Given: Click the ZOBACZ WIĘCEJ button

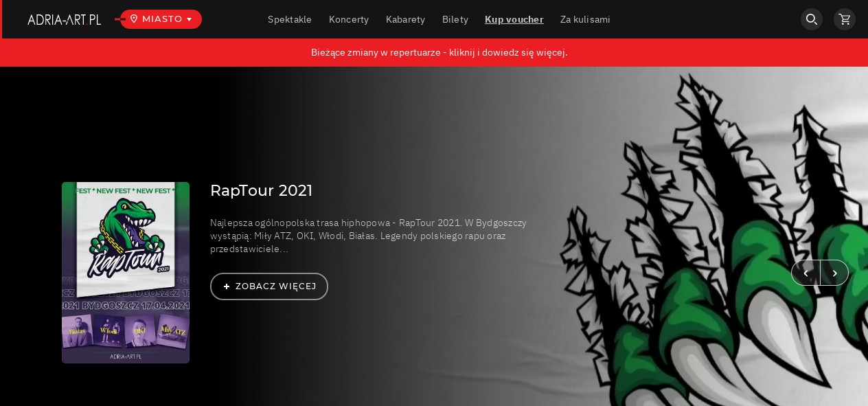Looking at the screenshot, I should point(269,286).
